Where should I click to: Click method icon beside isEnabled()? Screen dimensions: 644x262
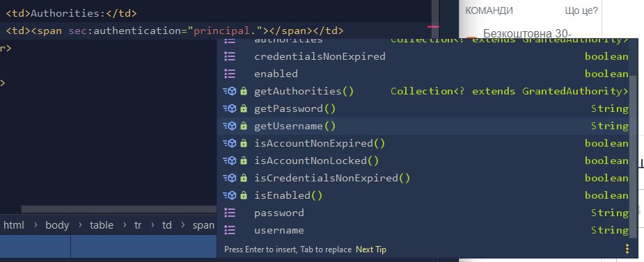pos(230,195)
